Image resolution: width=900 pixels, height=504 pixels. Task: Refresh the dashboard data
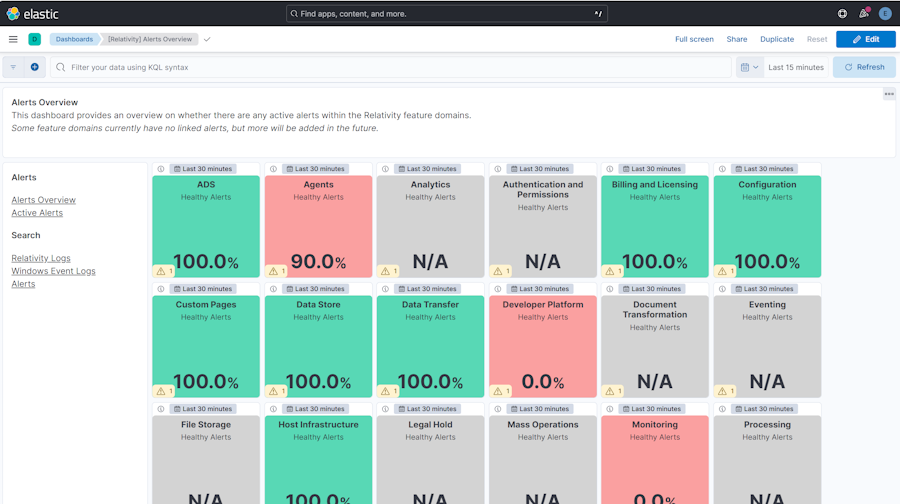864,67
